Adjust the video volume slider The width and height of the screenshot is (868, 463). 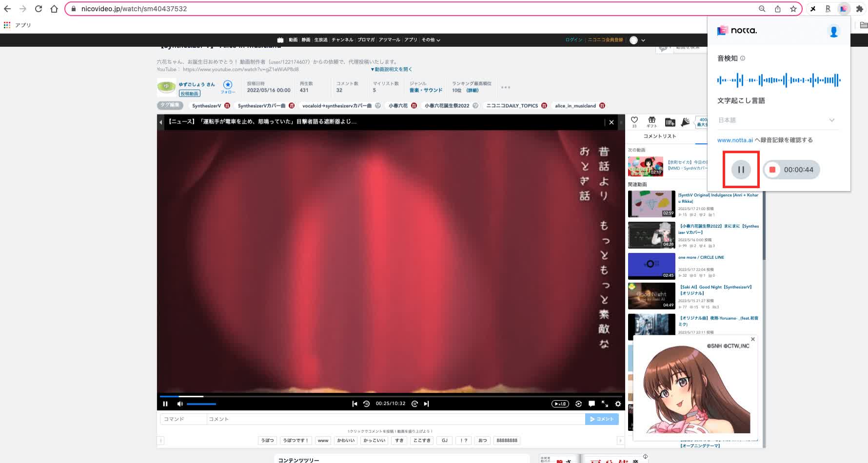201,404
